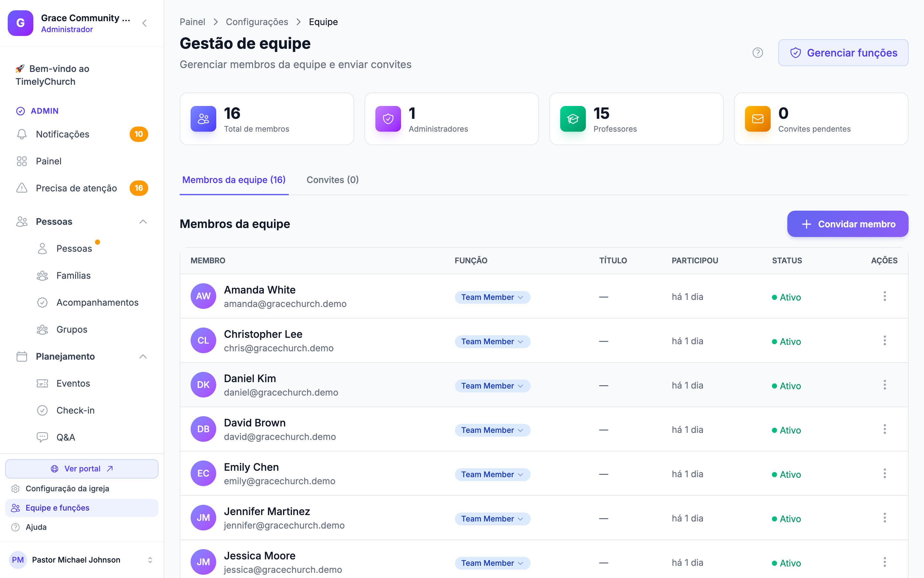Click the chat bubble icon for Q&A
This screenshot has width=924, height=578.
(42, 437)
